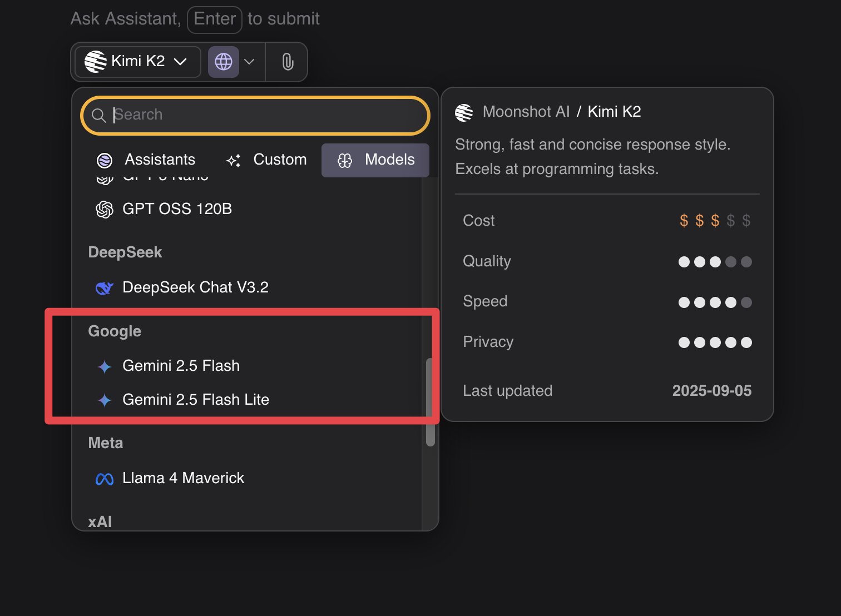Choose Gemini 2.5 Flash Lite model

pos(196,400)
